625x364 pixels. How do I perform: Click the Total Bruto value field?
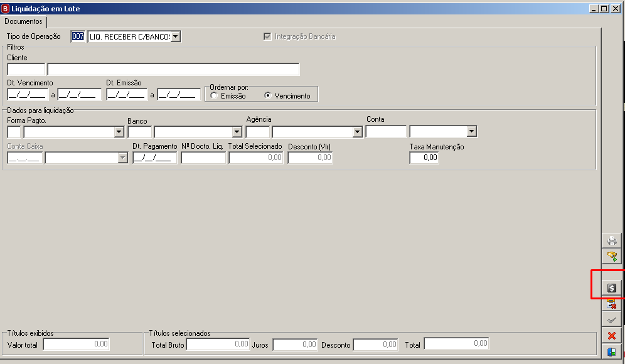218,344
